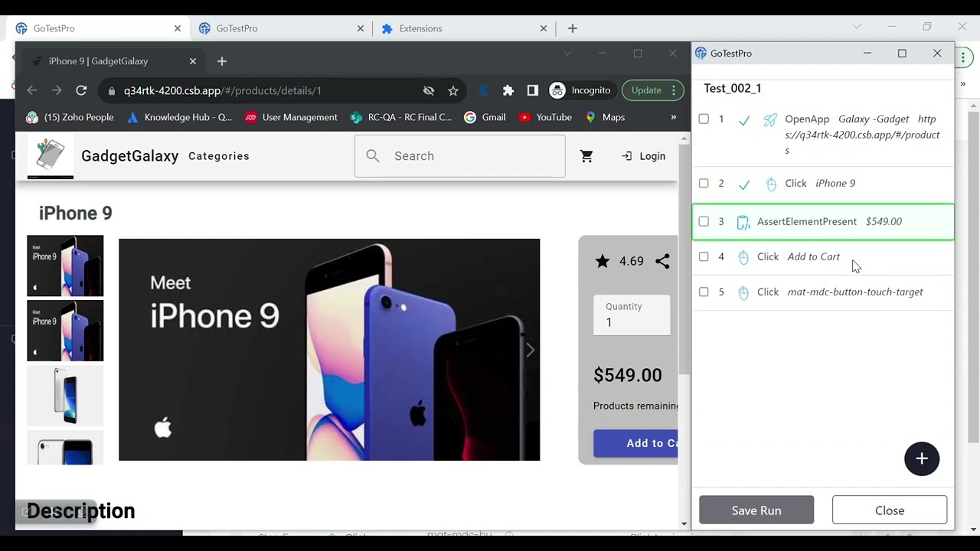This screenshot has width=980, height=551.
Task: Click the address bar URL
Action: (223, 90)
